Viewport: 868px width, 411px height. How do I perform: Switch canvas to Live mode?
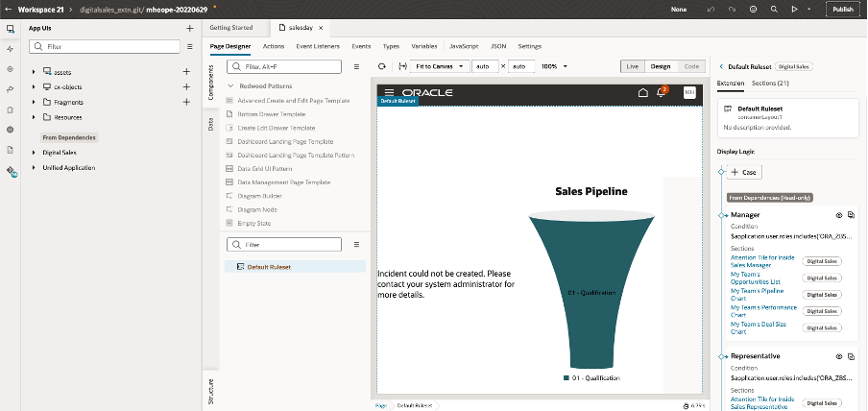click(631, 66)
